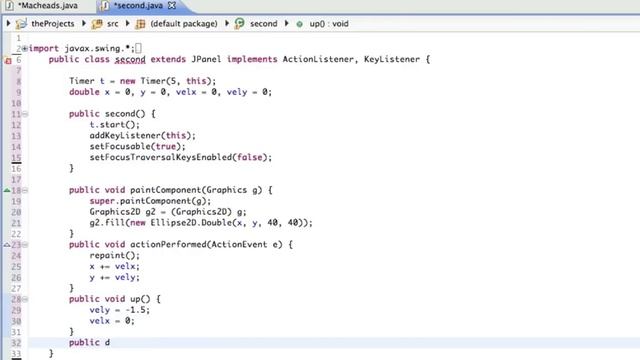Click on velx = 0; in up() method
The width and height of the screenshot is (640, 360).
click(112, 321)
